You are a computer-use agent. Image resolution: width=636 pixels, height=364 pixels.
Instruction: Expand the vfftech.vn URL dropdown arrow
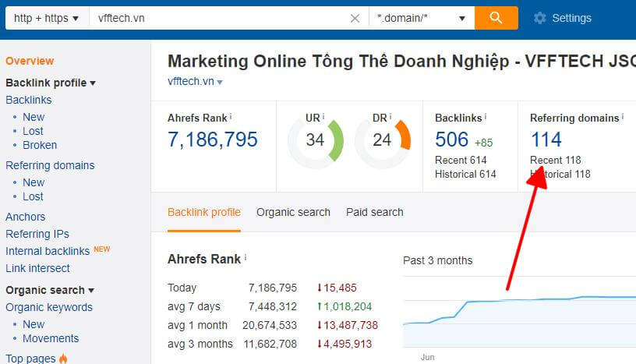[x=220, y=83]
